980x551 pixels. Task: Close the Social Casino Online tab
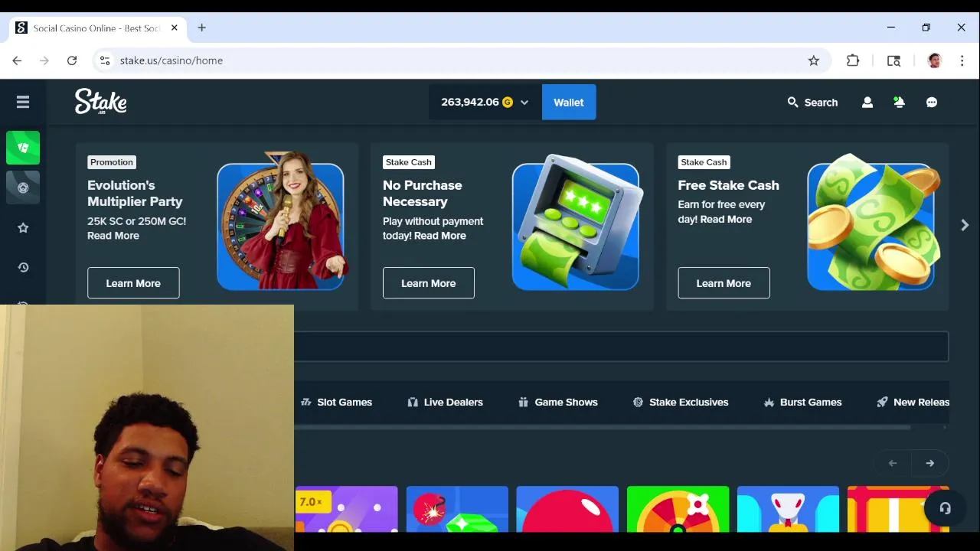pos(175,28)
